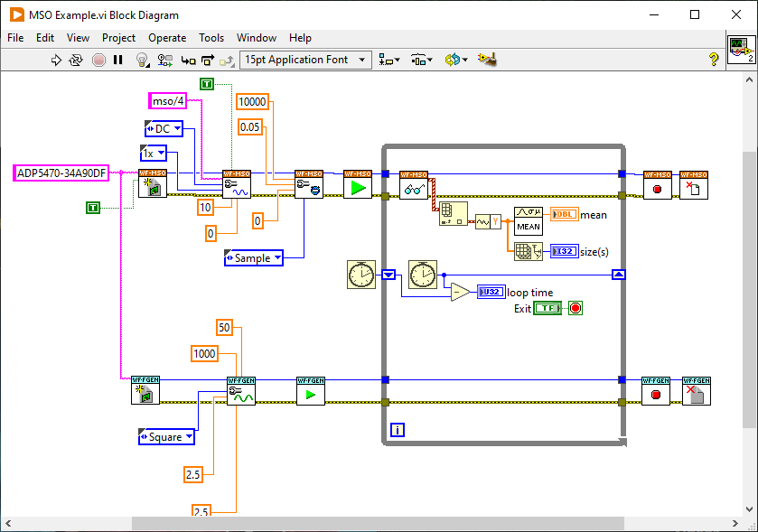
Task: Click the Abort Execution stop button
Action: [98, 60]
